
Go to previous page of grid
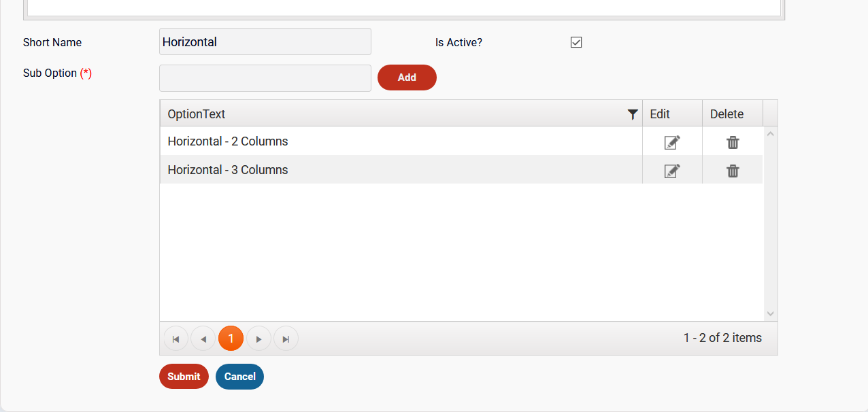[x=203, y=339]
